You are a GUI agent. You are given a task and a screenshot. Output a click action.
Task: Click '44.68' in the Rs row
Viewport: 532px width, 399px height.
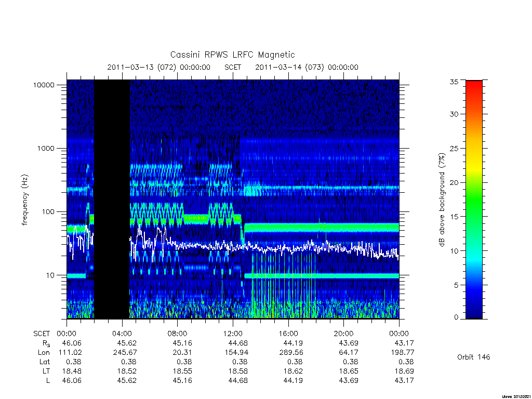click(238, 343)
